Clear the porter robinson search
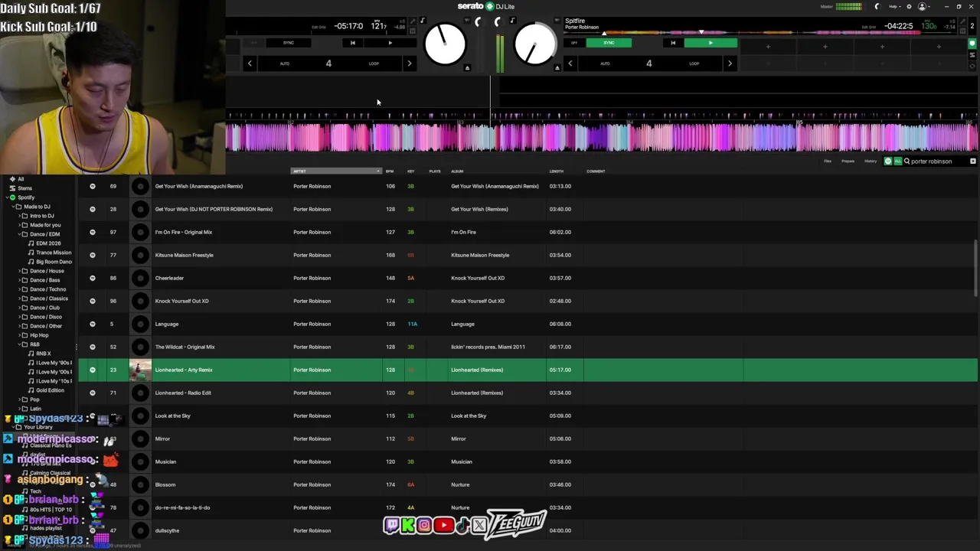 click(973, 161)
